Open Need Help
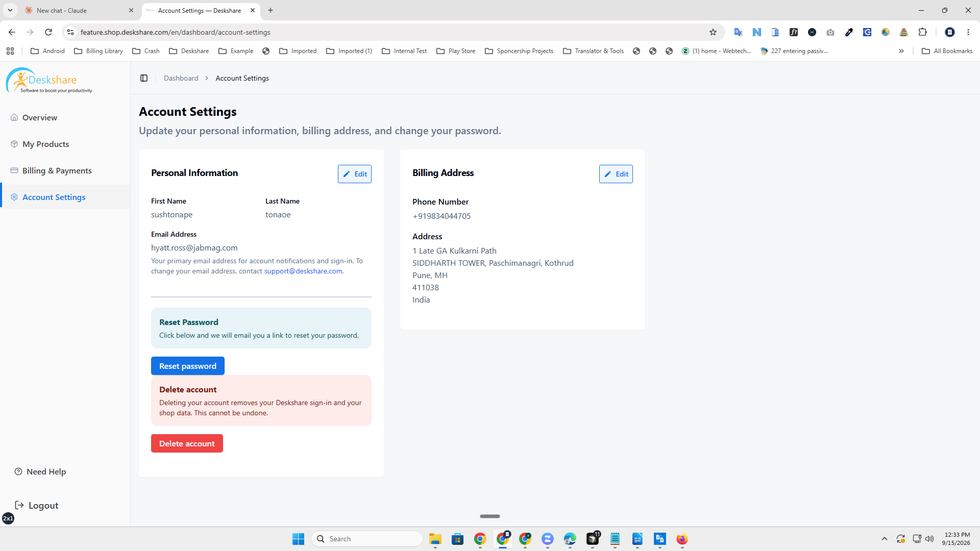Screen dimensions: 980x551 (x=41, y=471)
